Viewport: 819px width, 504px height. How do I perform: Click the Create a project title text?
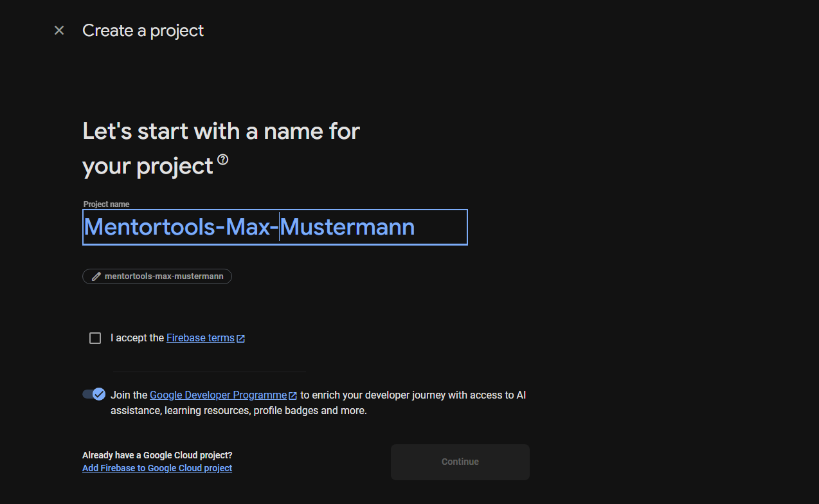click(x=143, y=30)
